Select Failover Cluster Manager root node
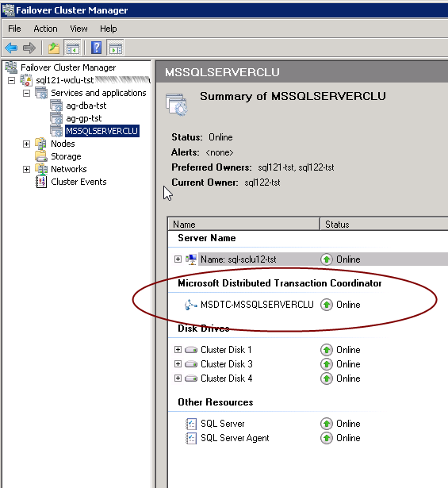448x488 pixels. coord(68,67)
